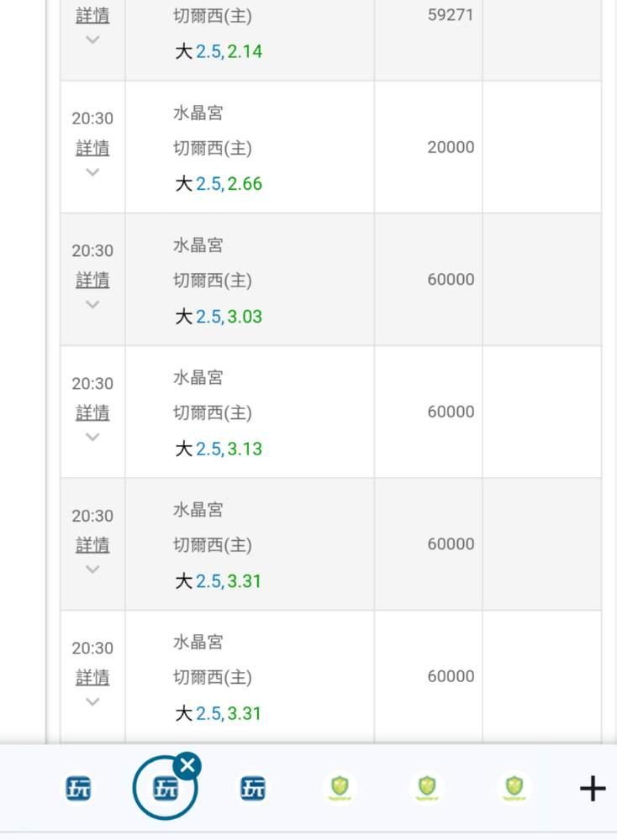Screen dimensions: 617x840
Task: Tap the 大 2.5, 3.03 odds text
Action: [x=219, y=317]
